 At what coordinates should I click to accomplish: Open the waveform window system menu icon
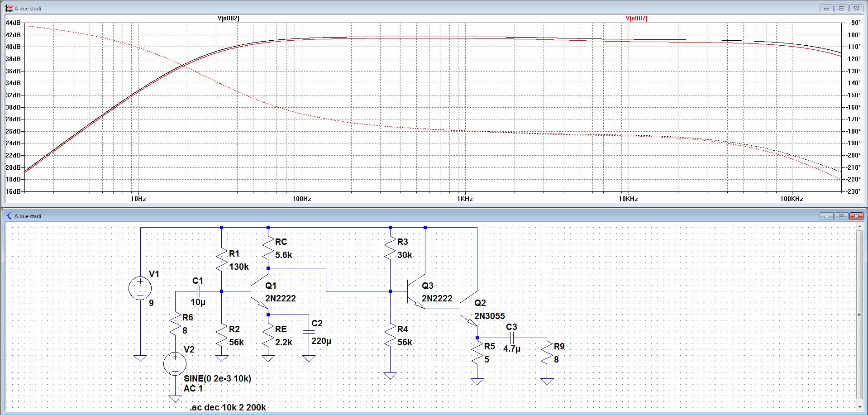9,8
